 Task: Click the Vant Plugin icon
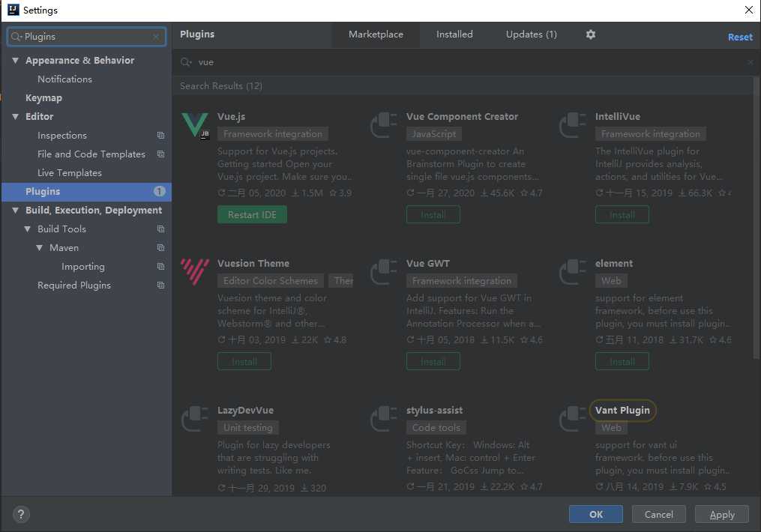point(573,419)
